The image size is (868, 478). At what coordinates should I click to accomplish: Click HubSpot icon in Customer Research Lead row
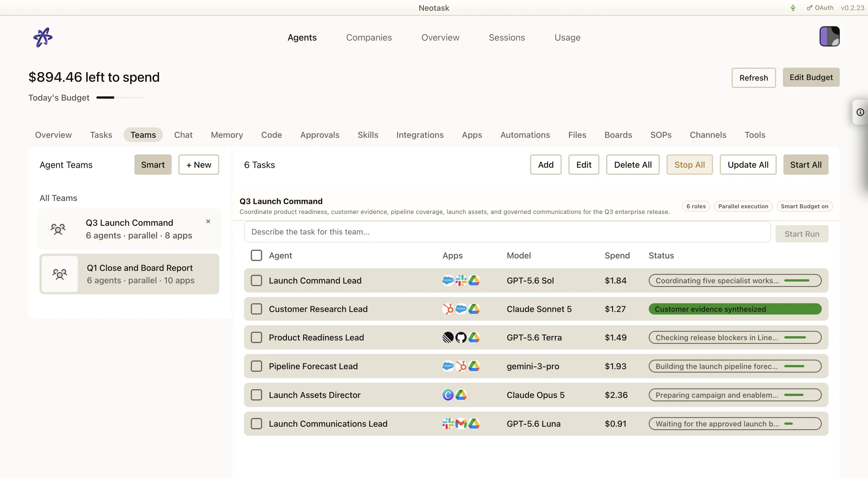tap(448, 309)
